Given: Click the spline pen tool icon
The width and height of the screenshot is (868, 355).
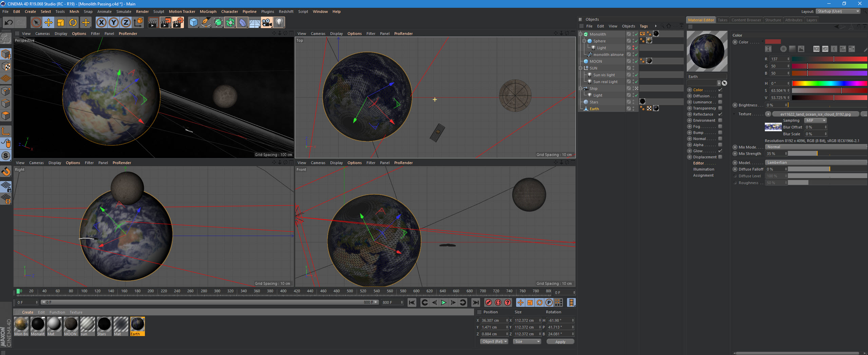Looking at the screenshot, I should 206,23.
